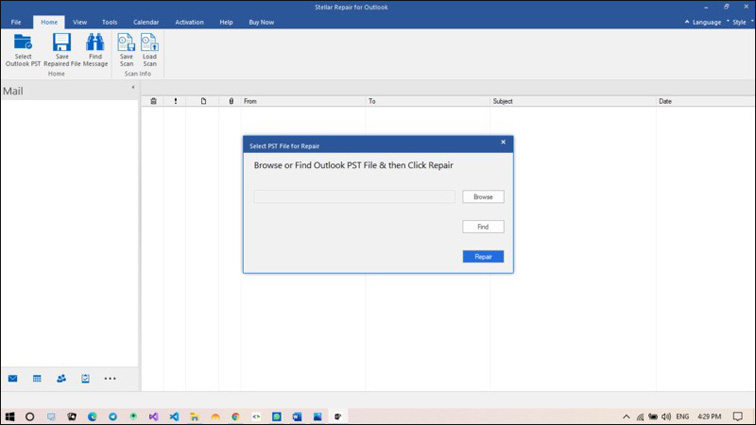Open Word from taskbar
The image size is (756, 425).
297,416
